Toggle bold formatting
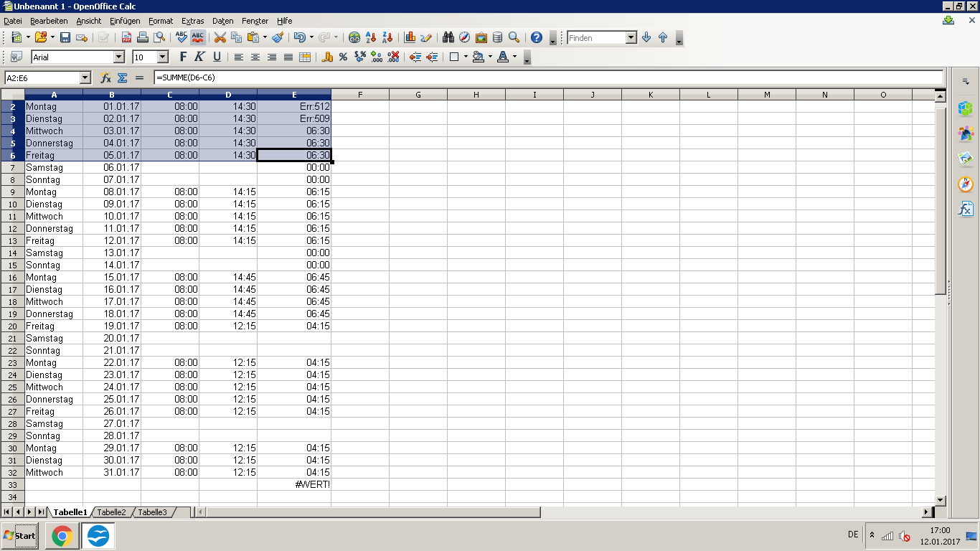 [x=184, y=57]
